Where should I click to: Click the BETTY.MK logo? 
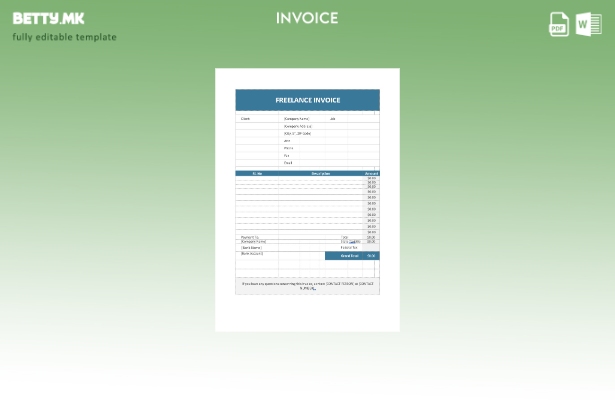coord(48,18)
